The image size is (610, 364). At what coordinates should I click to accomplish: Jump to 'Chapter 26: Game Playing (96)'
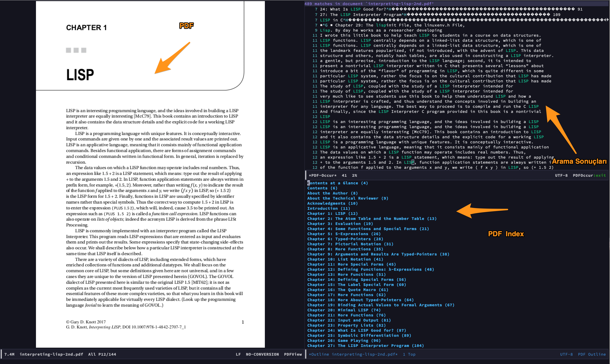344,341
